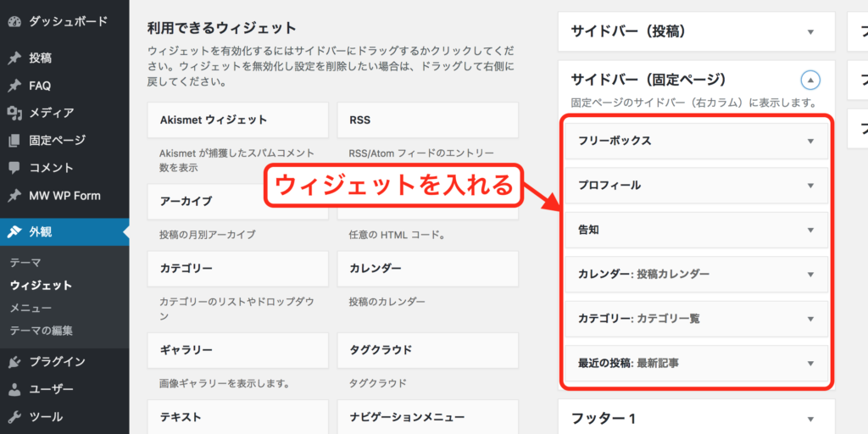Screen dimensions: 868x434
Task: Click the Dashboard palette icon
Action: (14, 19)
